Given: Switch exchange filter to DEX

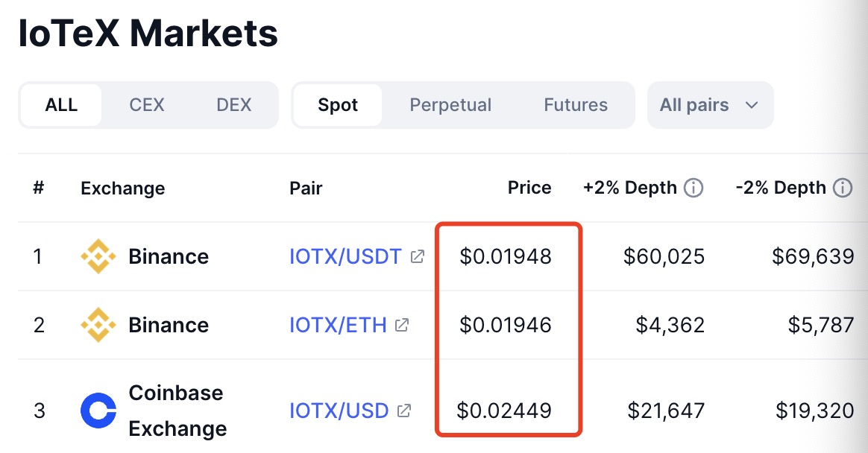Looking at the screenshot, I should point(233,105).
